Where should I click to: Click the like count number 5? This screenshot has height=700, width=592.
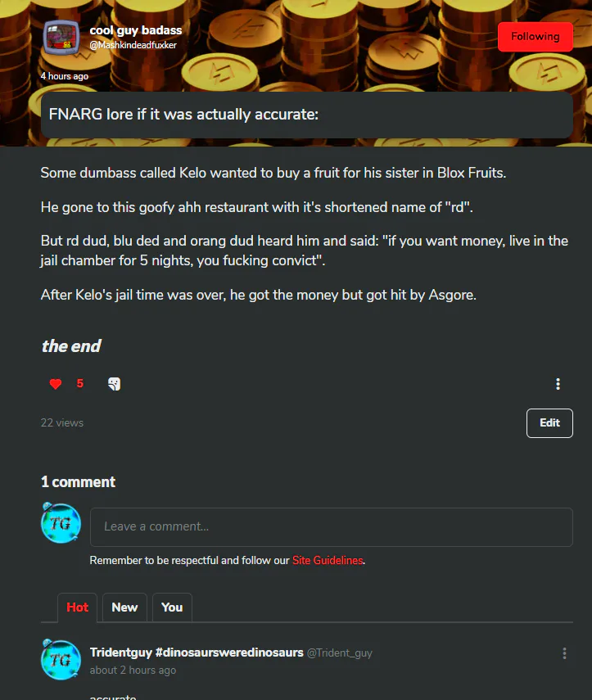pyautogui.click(x=80, y=383)
